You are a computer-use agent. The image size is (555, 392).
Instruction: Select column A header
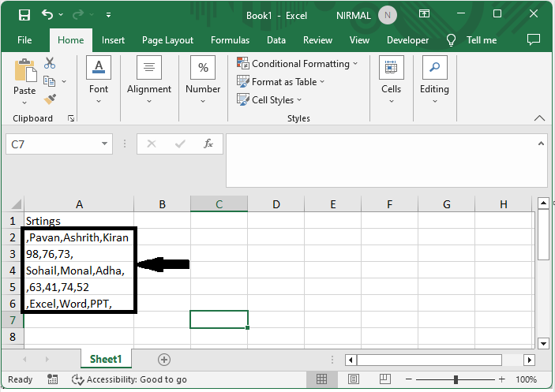[x=79, y=204]
